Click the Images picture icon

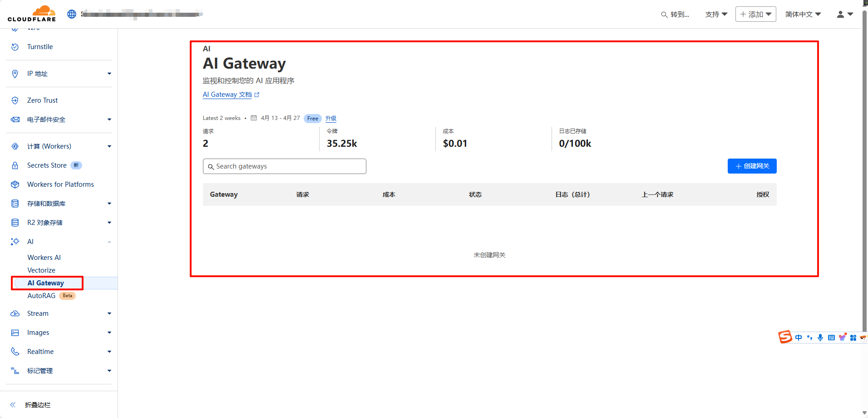tap(15, 333)
